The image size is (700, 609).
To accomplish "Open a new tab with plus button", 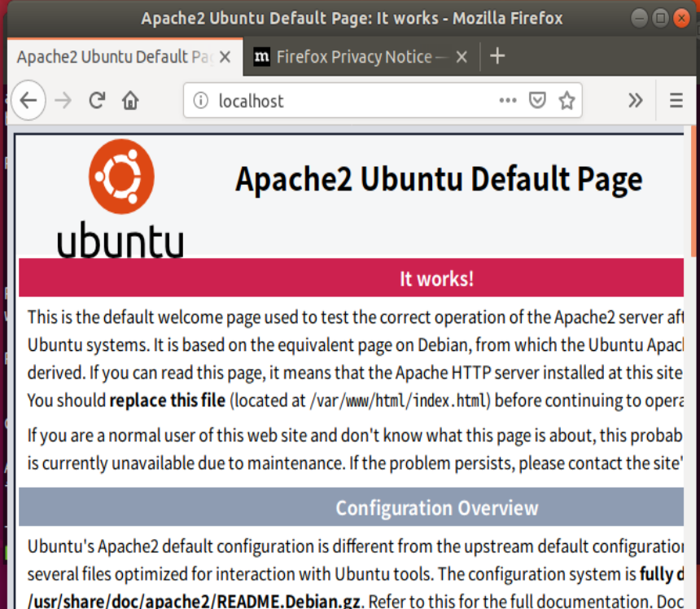I will pos(497,56).
